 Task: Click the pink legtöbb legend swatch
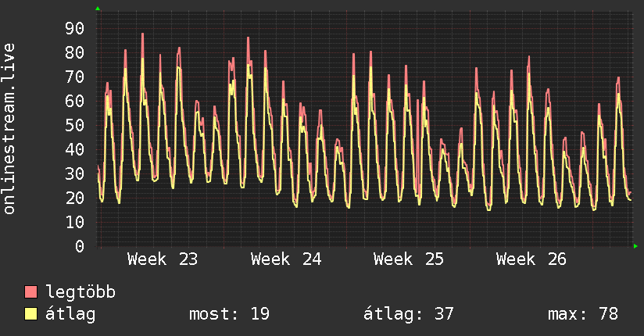point(30,292)
